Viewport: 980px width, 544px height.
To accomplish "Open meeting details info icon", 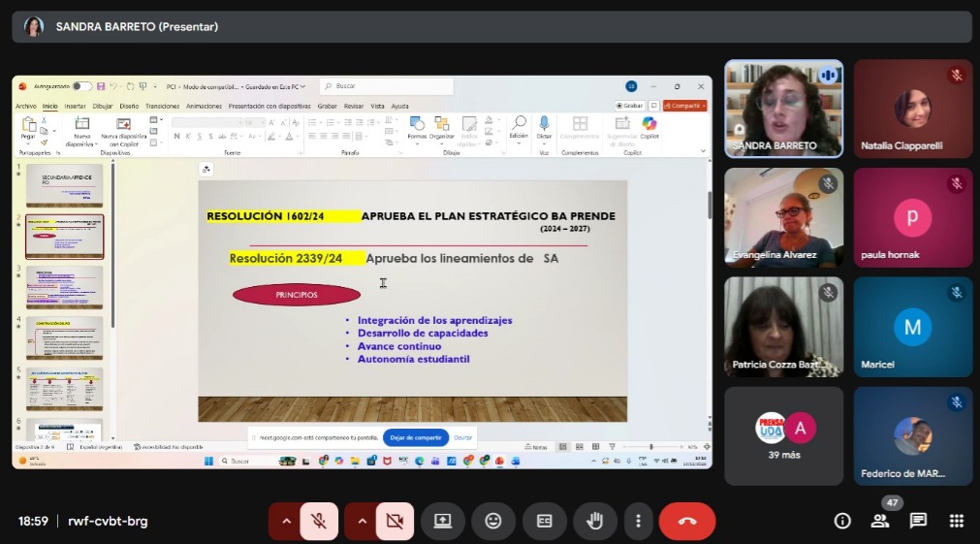I will point(842,521).
